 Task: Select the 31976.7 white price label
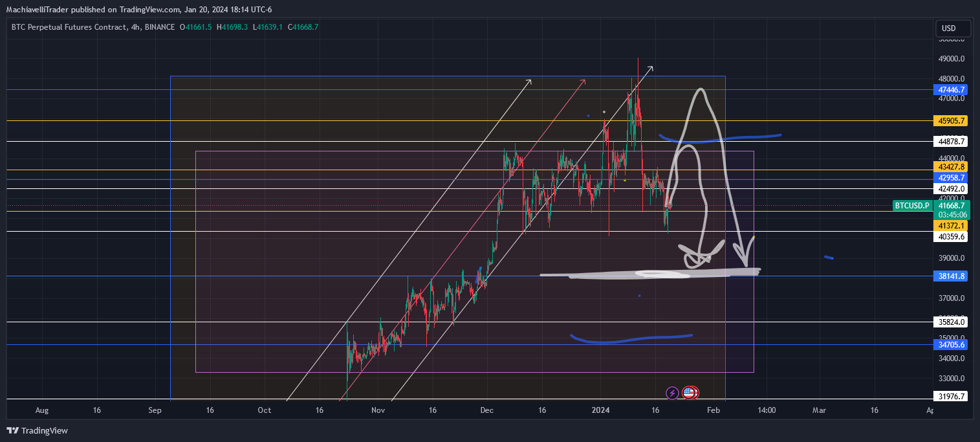[x=951, y=397]
